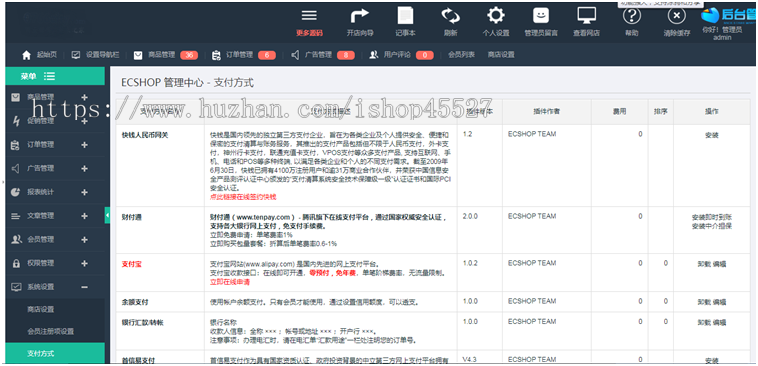The width and height of the screenshot is (758, 366).
Task: Click the 排序 column header
Action: click(660, 111)
